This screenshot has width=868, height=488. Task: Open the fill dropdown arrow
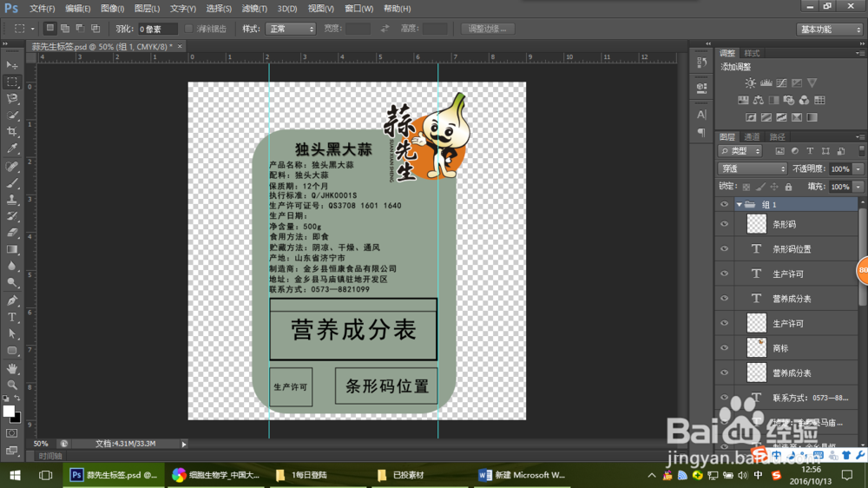tap(858, 187)
